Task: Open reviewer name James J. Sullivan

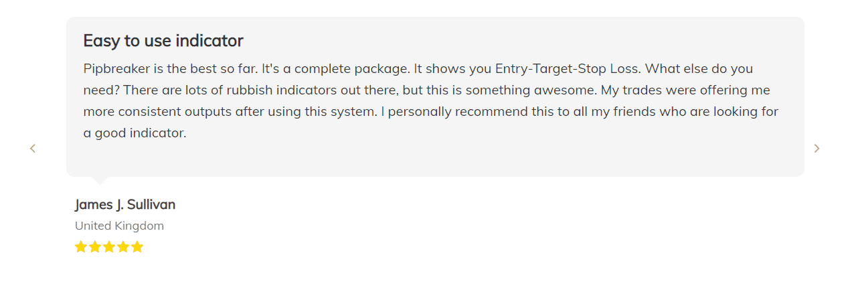Action: tap(125, 205)
